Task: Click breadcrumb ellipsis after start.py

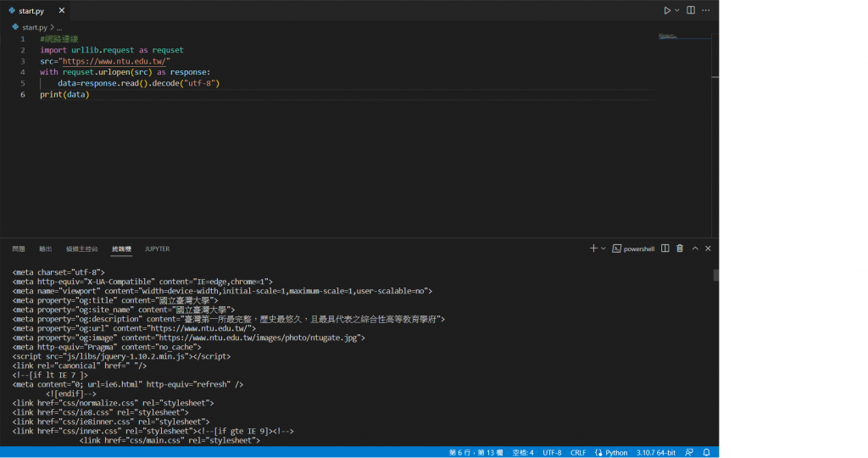Action: pos(59,27)
